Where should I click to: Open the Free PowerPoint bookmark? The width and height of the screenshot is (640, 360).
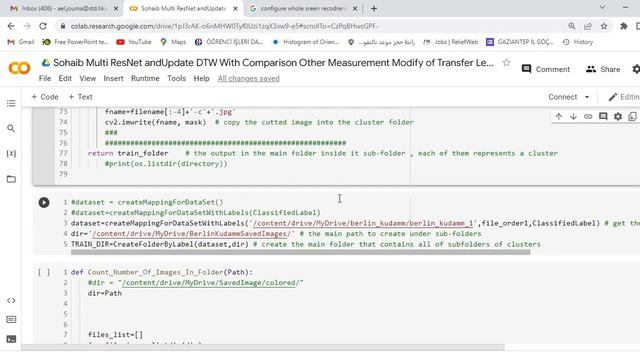click(x=75, y=42)
